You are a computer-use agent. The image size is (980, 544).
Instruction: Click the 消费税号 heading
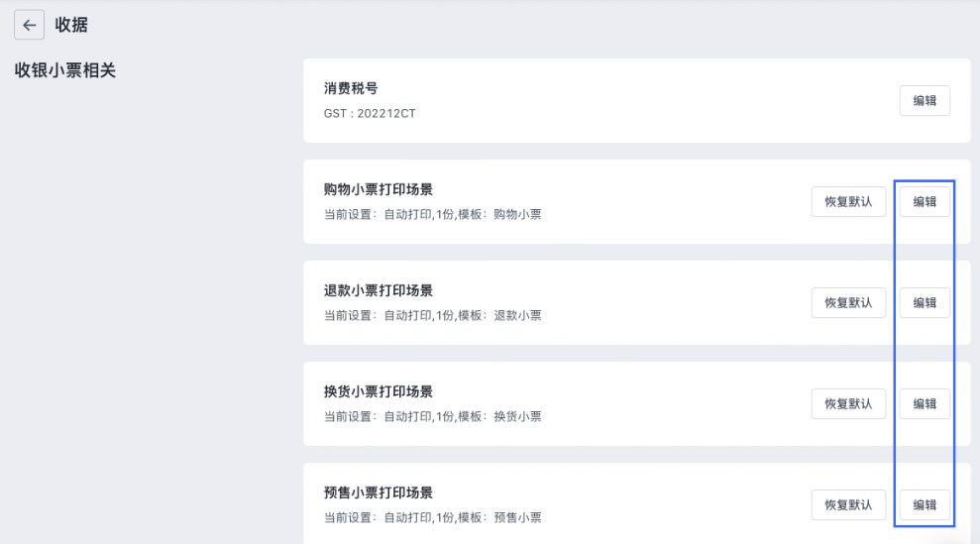(351, 88)
